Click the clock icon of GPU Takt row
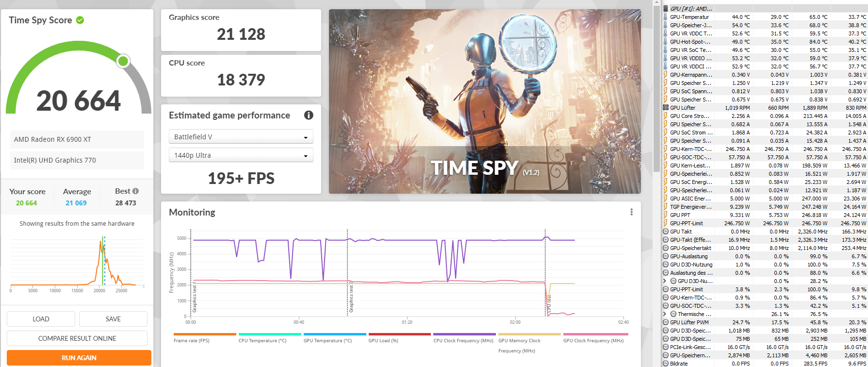The width and height of the screenshot is (868, 367). pyautogui.click(x=666, y=232)
